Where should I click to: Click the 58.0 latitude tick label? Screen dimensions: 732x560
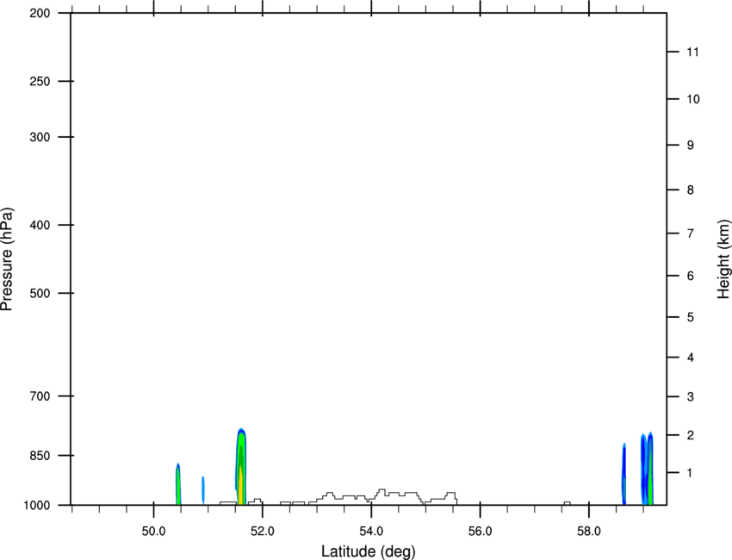pos(589,532)
